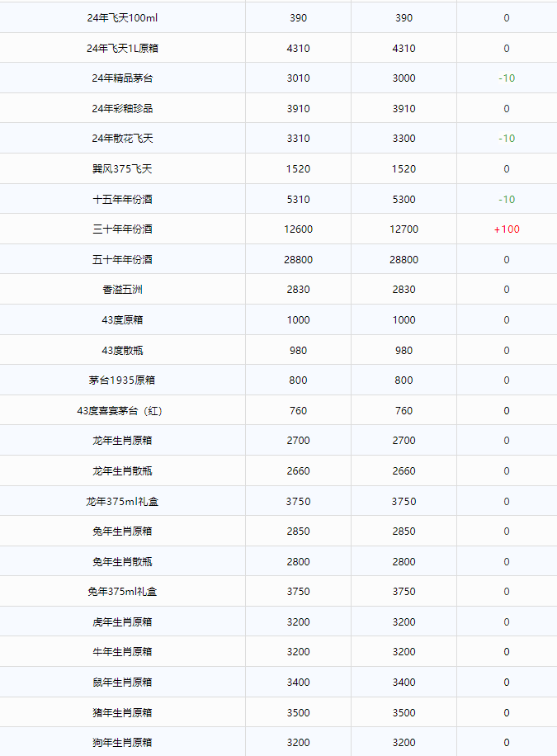
Task: Click the first 1520 price in 巽风375飞天 row
Action: [298, 168]
